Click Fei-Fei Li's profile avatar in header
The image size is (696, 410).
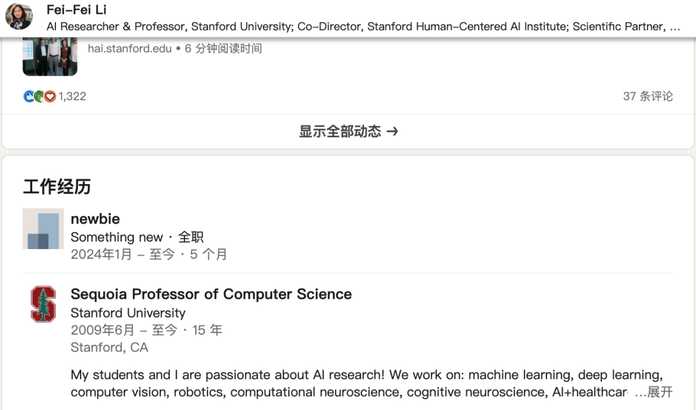click(19, 17)
